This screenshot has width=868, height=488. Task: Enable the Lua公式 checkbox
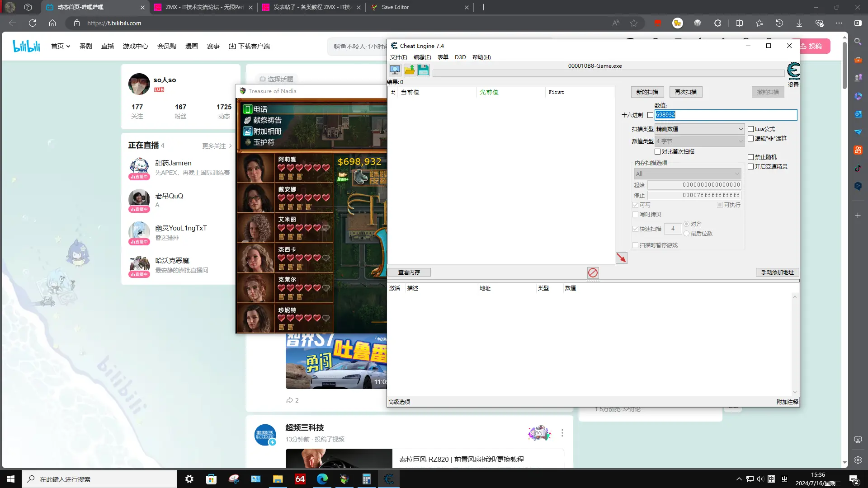coord(750,129)
